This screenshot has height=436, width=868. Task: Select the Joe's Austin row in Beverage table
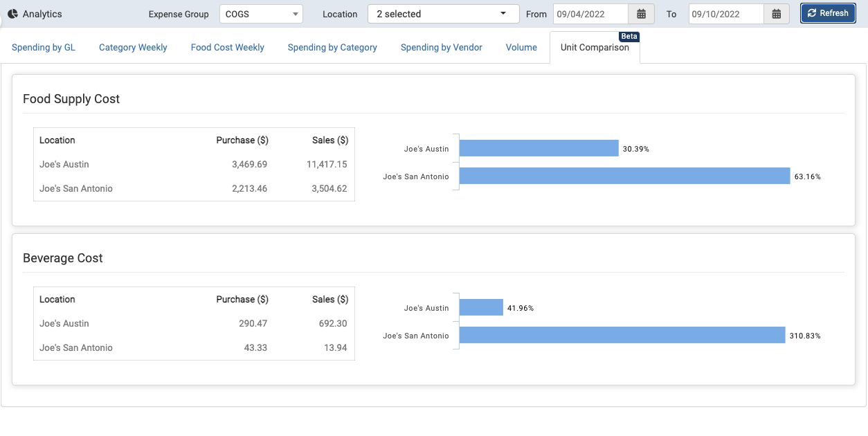click(x=194, y=323)
